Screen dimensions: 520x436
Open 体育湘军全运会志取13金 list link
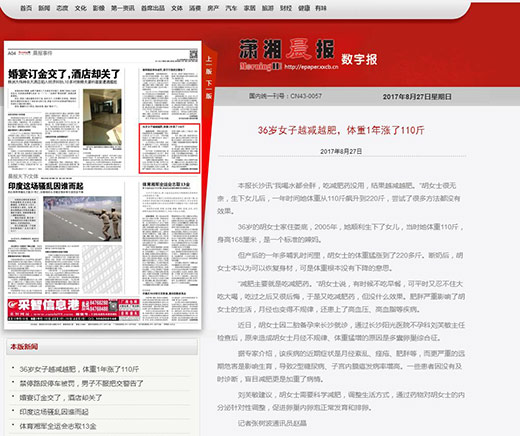58,426
